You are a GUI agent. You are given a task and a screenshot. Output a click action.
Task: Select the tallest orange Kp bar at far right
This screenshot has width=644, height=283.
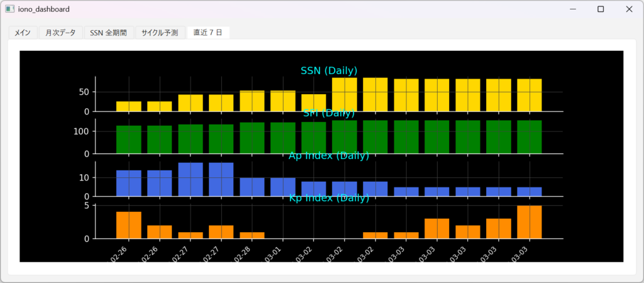pos(529,222)
